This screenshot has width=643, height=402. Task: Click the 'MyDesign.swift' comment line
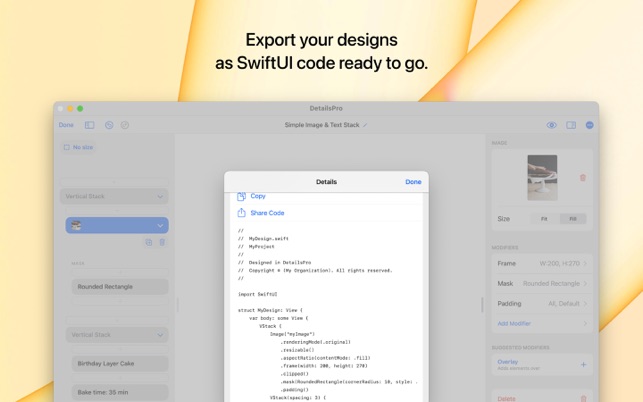[268, 238]
